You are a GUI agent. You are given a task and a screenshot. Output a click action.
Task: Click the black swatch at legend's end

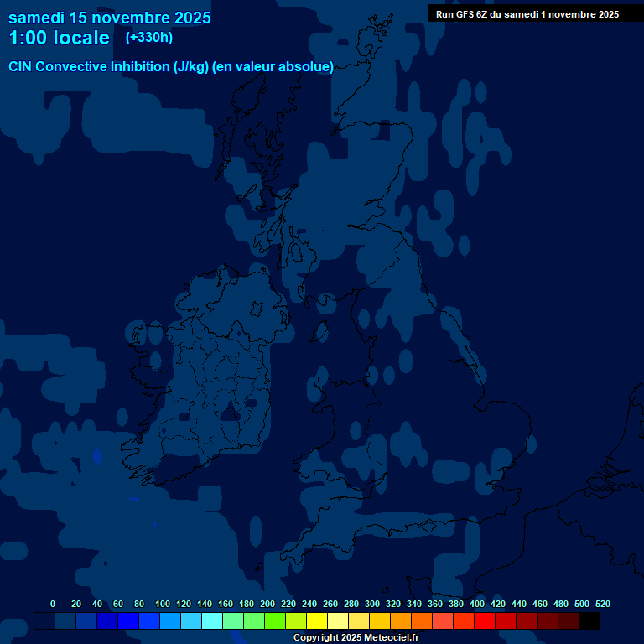[589, 621]
